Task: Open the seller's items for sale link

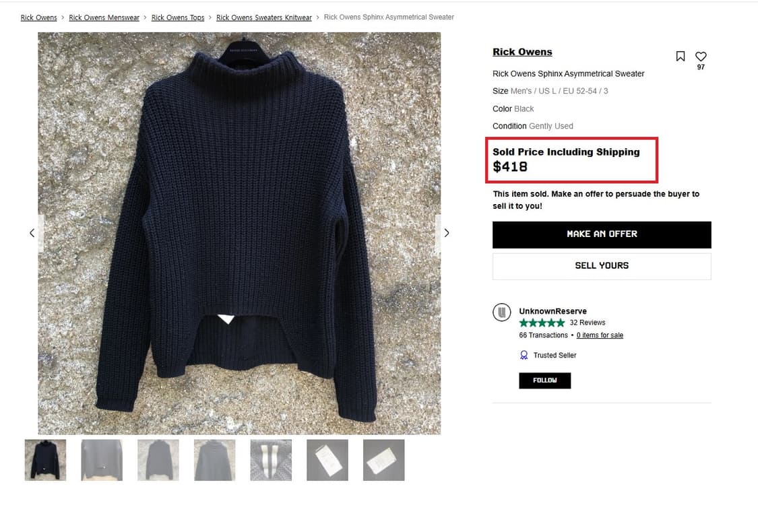Action: pos(600,335)
